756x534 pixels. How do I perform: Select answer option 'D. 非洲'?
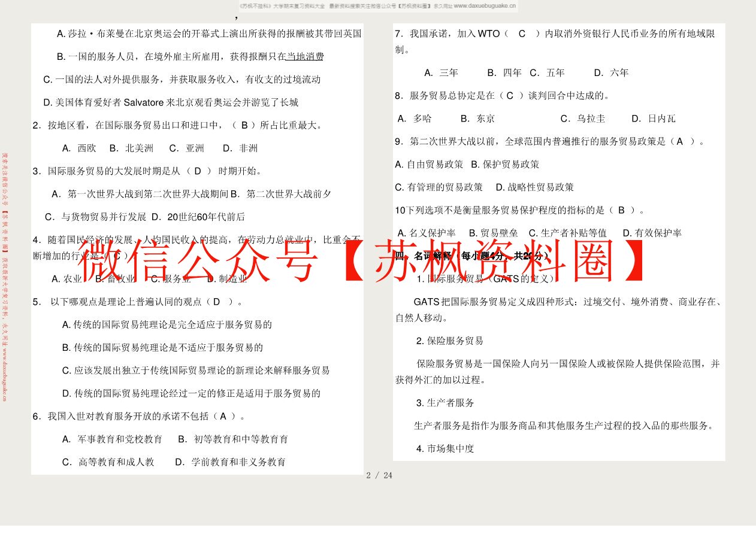coord(240,148)
